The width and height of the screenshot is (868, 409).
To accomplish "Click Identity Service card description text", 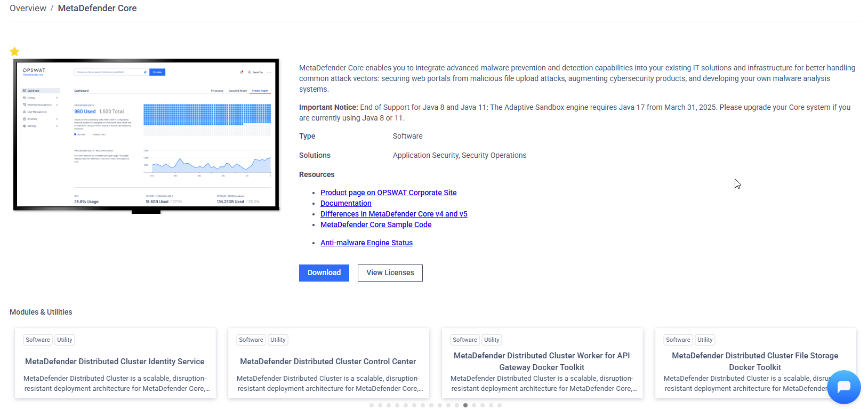I will click(x=115, y=383).
